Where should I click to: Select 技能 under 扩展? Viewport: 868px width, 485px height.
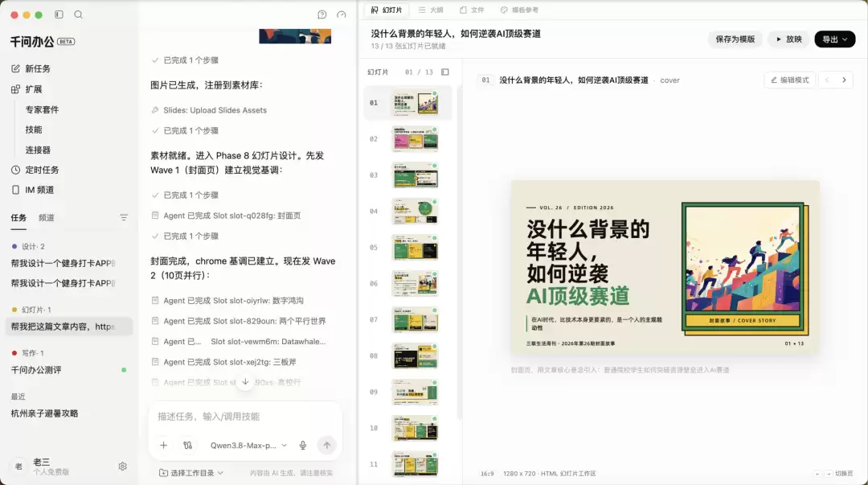pos(34,129)
